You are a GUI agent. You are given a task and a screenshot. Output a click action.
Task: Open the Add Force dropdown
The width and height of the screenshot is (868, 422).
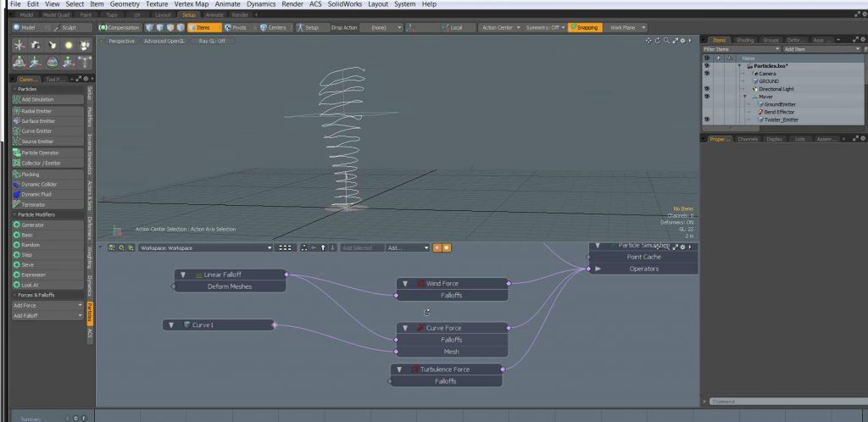click(x=47, y=305)
